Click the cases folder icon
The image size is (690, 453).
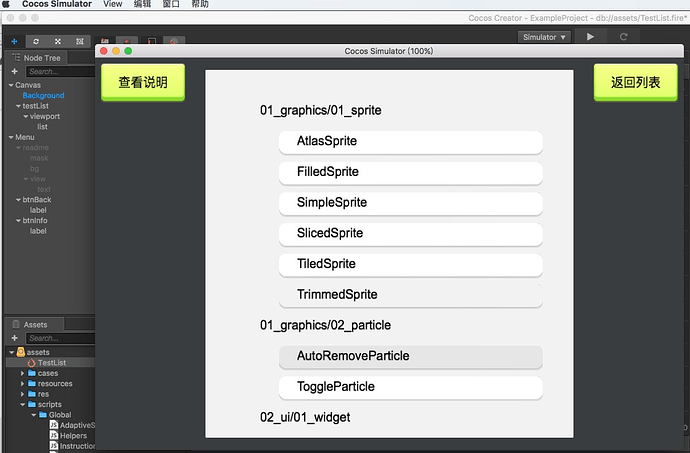tap(32, 373)
